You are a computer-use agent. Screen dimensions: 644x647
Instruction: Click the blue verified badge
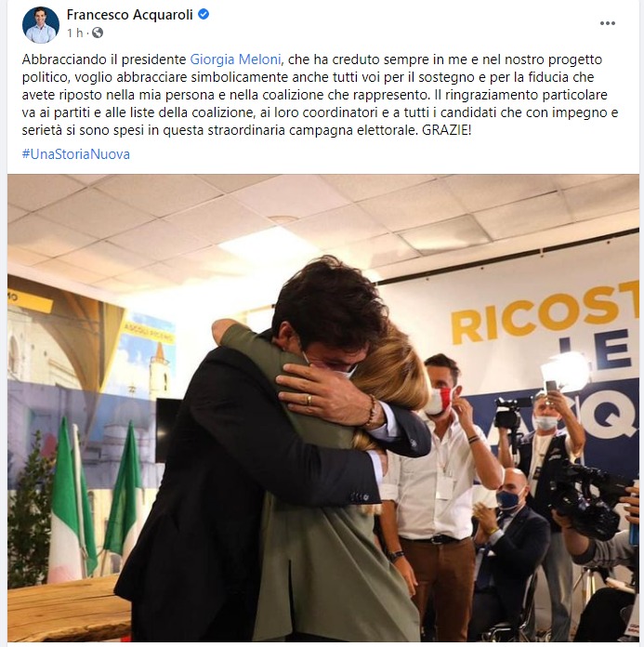tap(204, 15)
